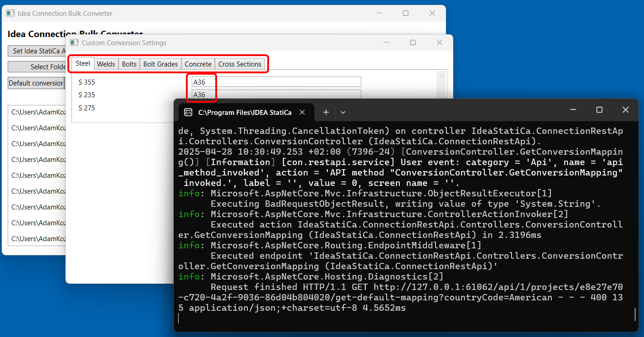
Task: Close the IDEA StatiCa terminal tab
Action: 303,112
